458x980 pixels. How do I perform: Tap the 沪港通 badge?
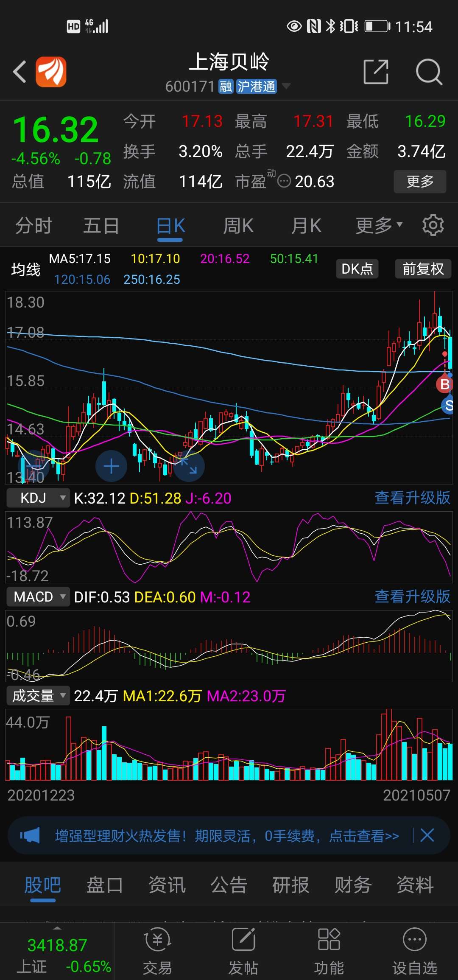pos(256,87)
